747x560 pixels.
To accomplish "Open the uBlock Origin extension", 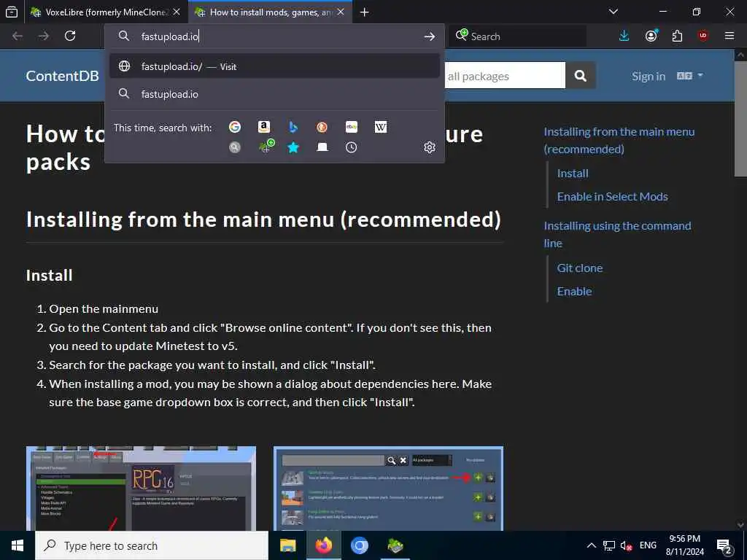I will [x=703, y=36].
